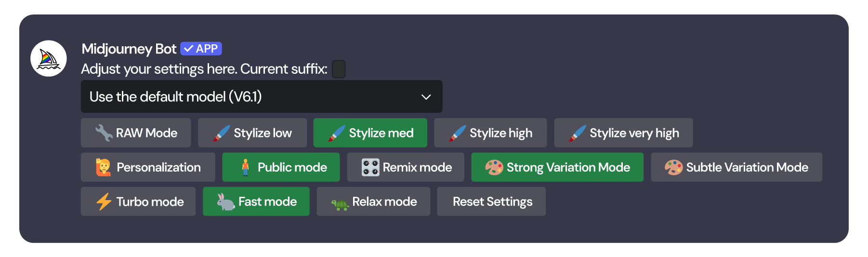
Task: Toggle Fast mode
Action: pyautogui.click(x=256, y=202)
